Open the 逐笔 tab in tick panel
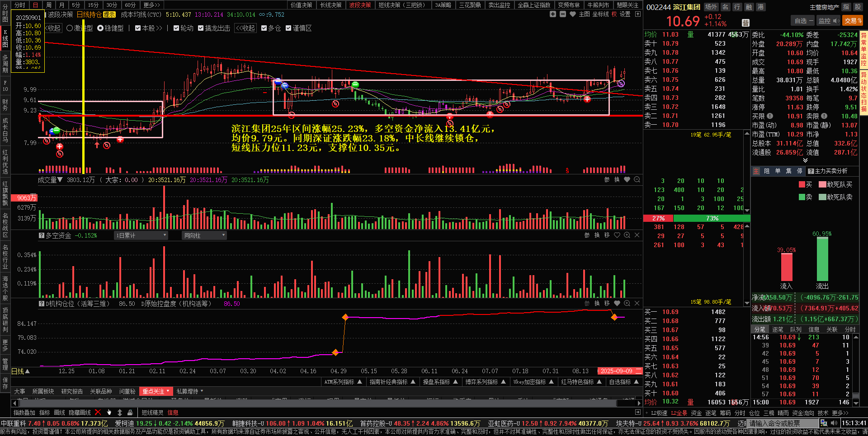 777,329
